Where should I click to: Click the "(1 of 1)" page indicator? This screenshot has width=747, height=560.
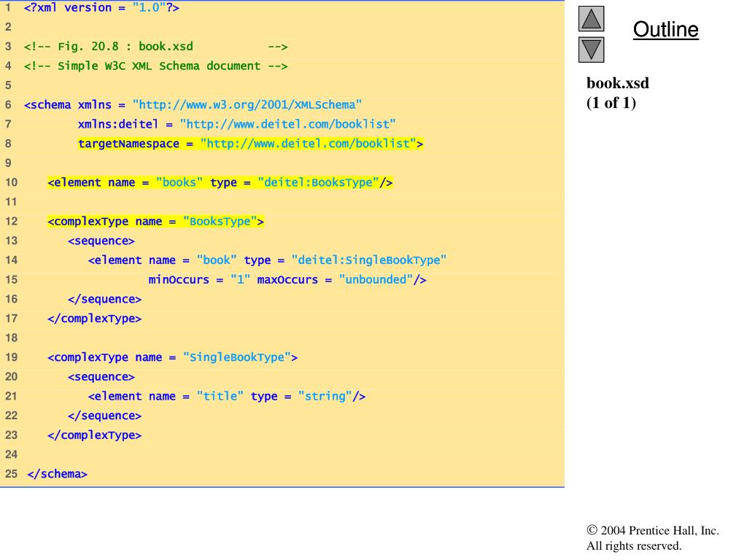tap(611, 103)
